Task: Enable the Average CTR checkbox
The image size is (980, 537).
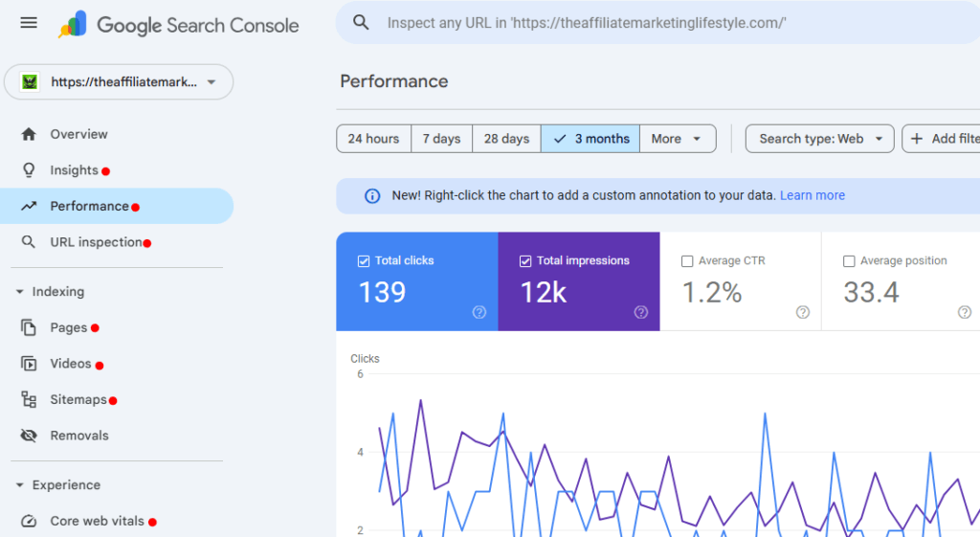Action: click(687, 261)
